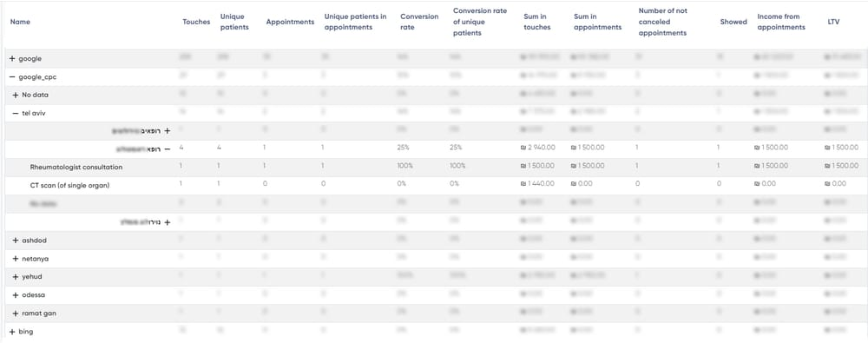Expand the ramat gan row
The width and height of the screenshot is (868, 343).
16,313
